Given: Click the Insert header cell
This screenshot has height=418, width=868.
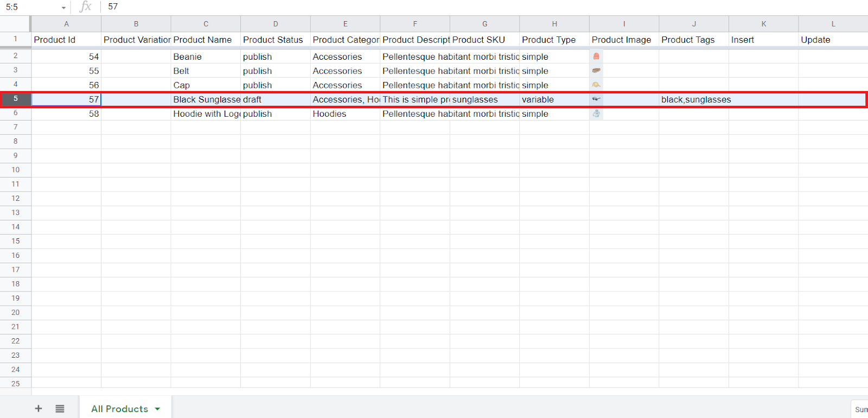Looking at the screenshot, I should click(763, 40).
